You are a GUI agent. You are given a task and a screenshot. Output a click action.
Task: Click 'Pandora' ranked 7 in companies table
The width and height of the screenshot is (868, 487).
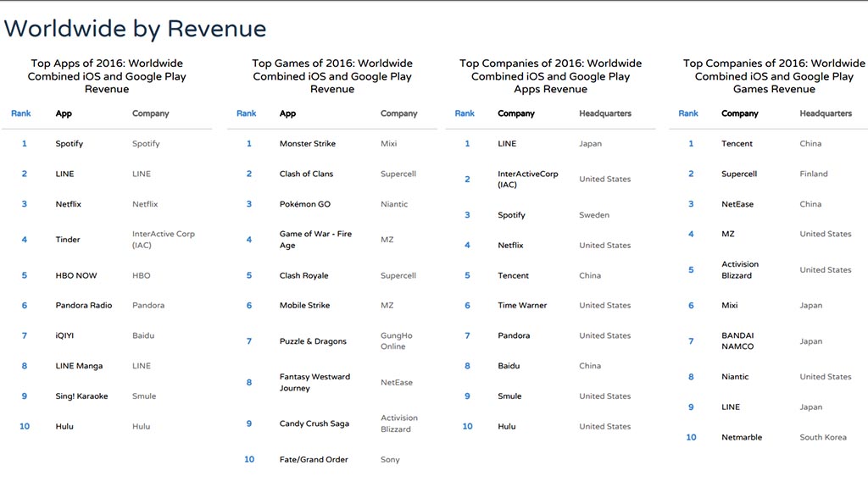point(514,336)
